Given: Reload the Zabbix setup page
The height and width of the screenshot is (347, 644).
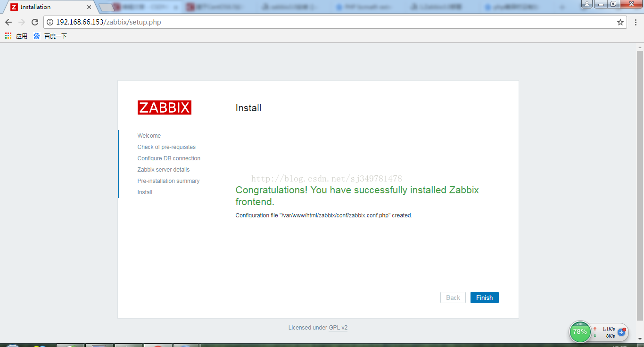Looking at the screenshot, I should click(x=35, y=22).
